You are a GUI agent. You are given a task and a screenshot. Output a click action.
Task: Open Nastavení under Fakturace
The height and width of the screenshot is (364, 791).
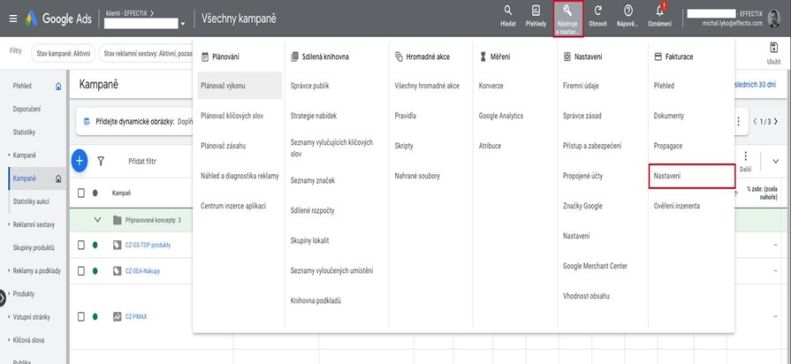(692, 176)
